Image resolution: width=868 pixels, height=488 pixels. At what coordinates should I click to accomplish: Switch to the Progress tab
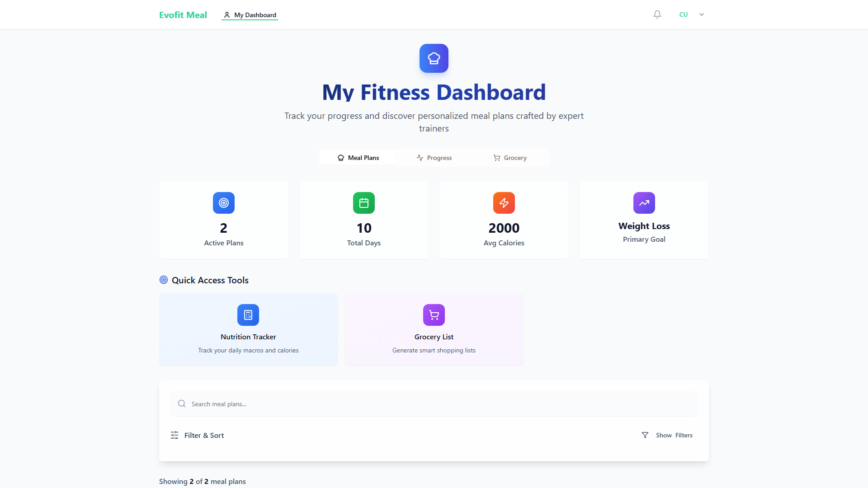click(x=434, y=158)
